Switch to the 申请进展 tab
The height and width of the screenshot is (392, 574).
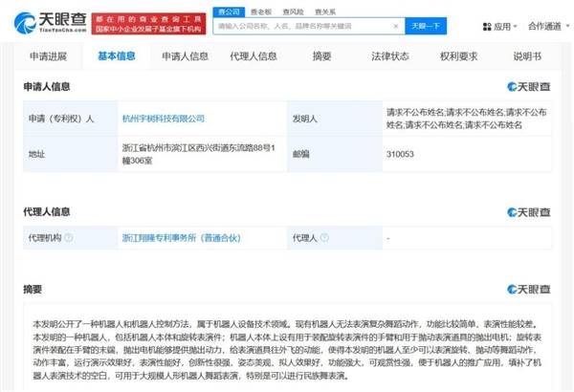point(49,56)
